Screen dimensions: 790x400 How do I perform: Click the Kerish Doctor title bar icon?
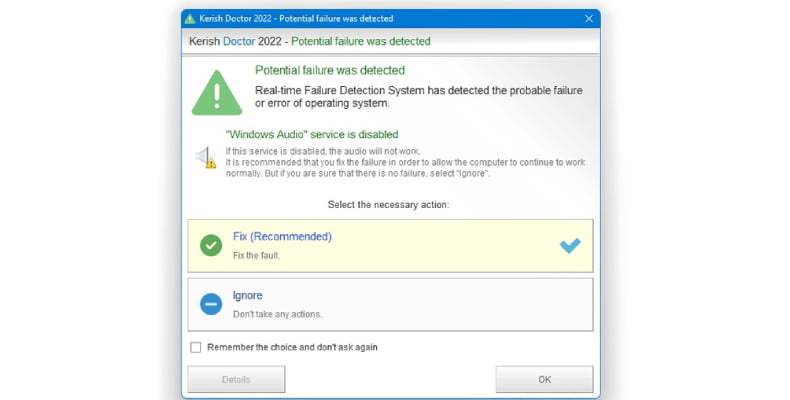191,19
